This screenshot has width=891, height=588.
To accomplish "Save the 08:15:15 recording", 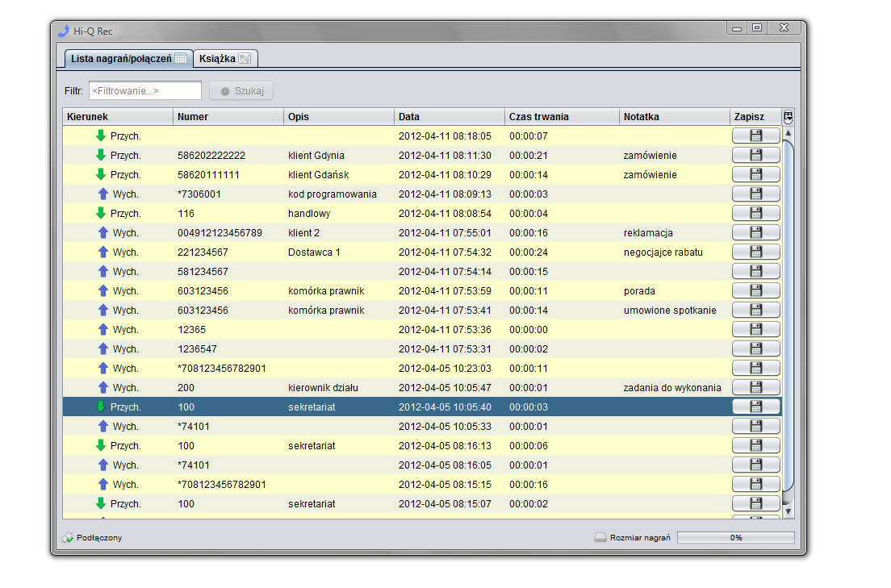I will coord(755,483).
